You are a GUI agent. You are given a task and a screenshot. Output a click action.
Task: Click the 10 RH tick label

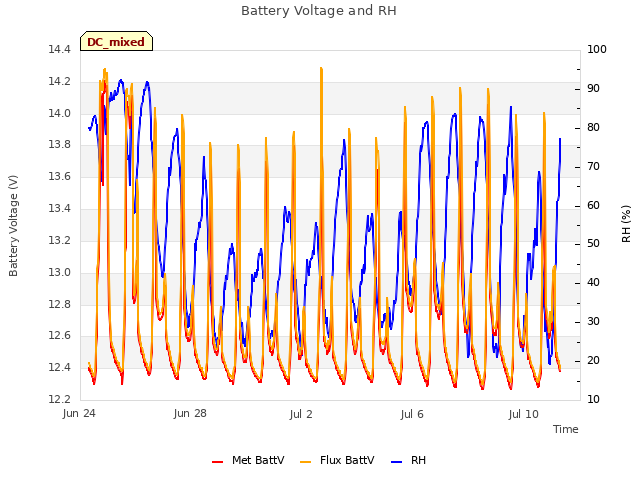593,399
